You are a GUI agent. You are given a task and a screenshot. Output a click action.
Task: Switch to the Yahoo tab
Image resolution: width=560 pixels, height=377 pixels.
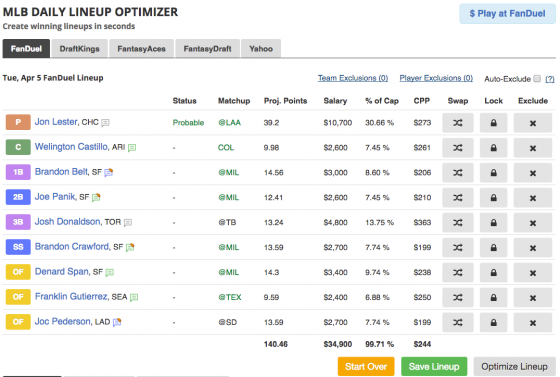coord(261,49)
